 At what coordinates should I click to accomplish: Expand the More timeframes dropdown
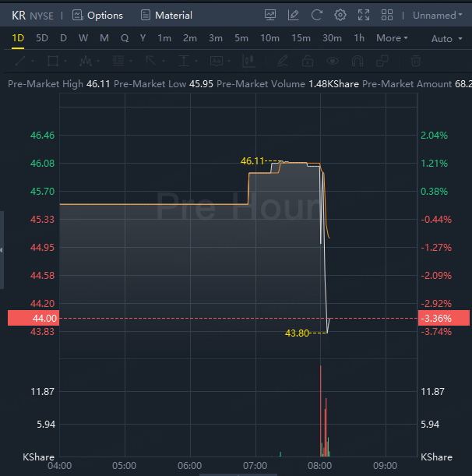392,38
